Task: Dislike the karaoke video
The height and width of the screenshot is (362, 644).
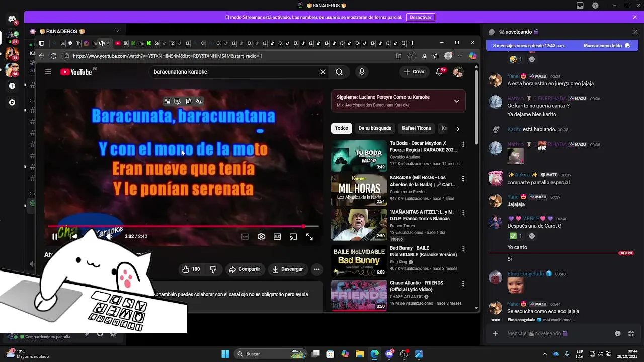Action: [213, 269]
